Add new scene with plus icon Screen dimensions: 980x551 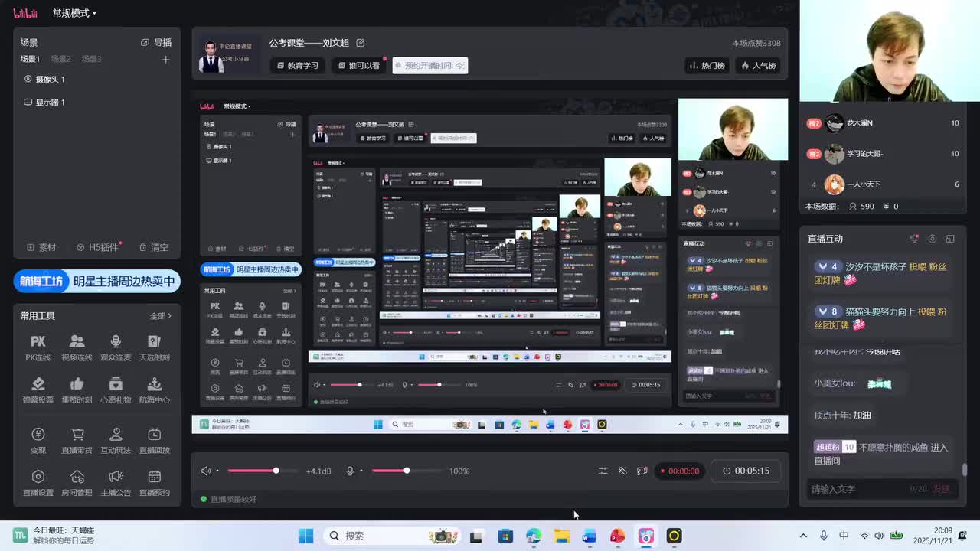(165, 59)
